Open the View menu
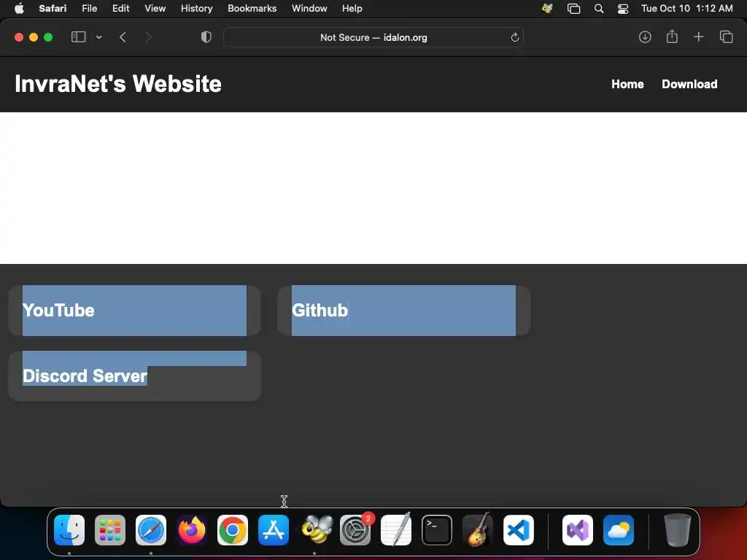The image size is (747, 560). click(x=155, y=9)
